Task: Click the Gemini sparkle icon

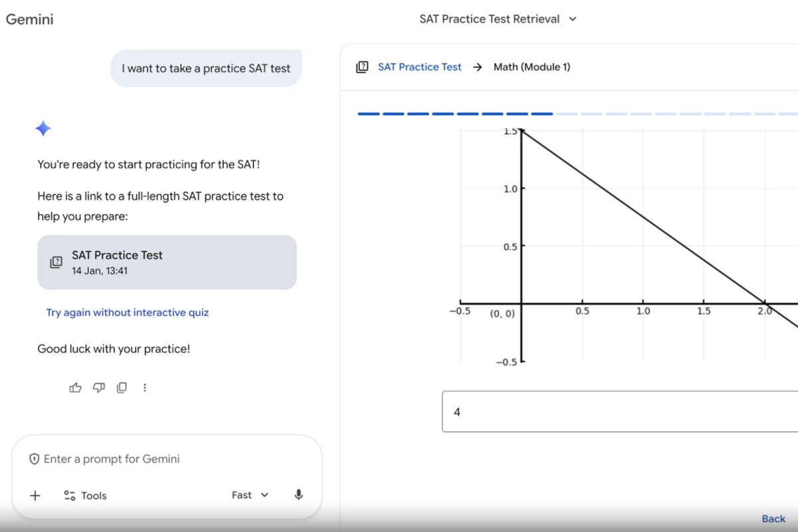Action: tap(43, 128)
